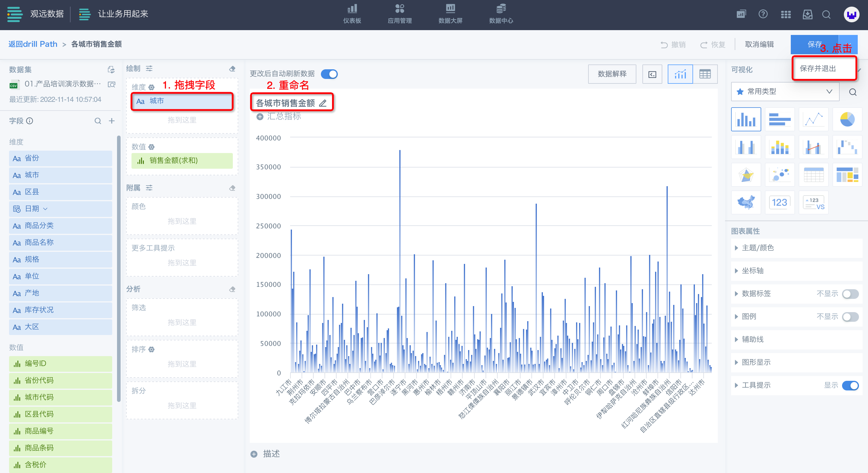This screenshot has width=868, height=473.
Task: Choose the line chart visualization icon
Action: click(813, 120)
